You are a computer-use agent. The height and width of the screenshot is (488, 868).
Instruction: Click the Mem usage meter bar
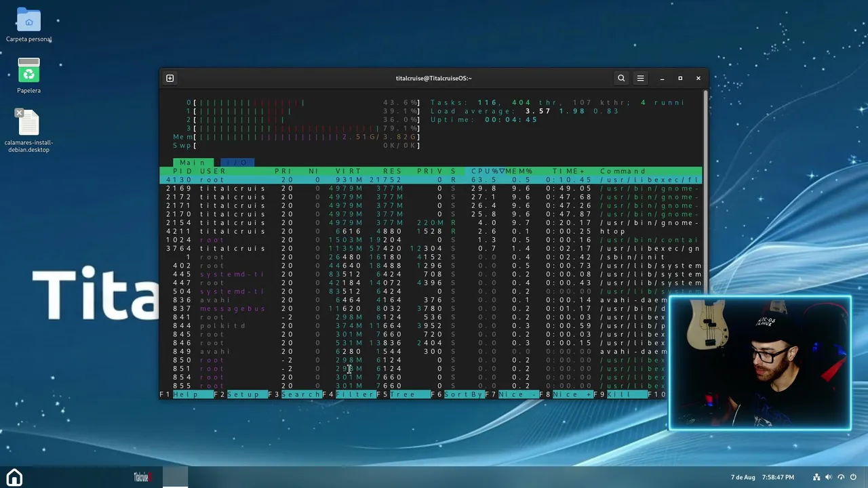(296, 137)
